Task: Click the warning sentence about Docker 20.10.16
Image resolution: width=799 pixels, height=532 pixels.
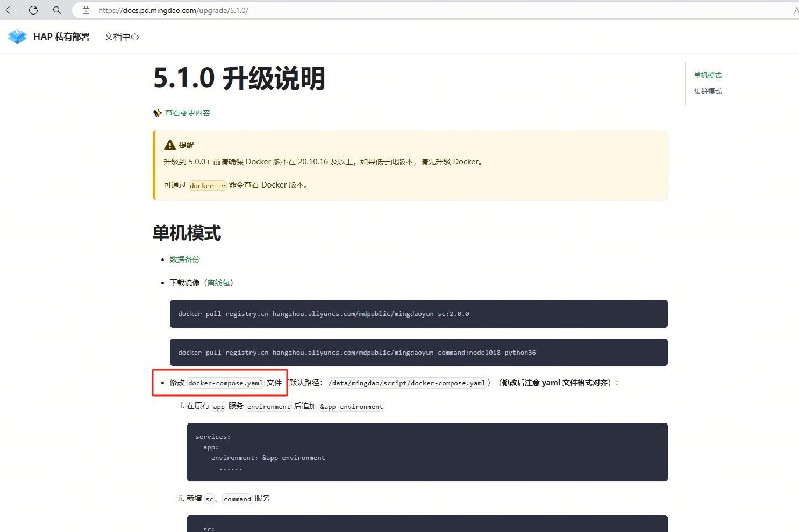Action: tap(323, 162)
